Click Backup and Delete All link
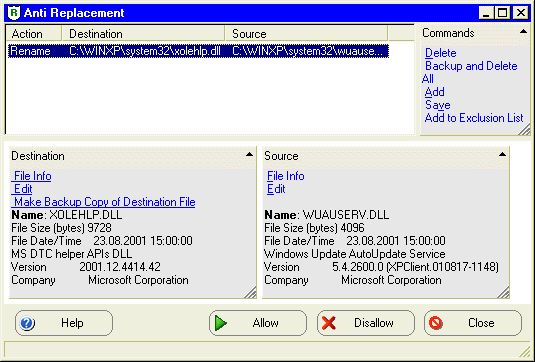 469,72
